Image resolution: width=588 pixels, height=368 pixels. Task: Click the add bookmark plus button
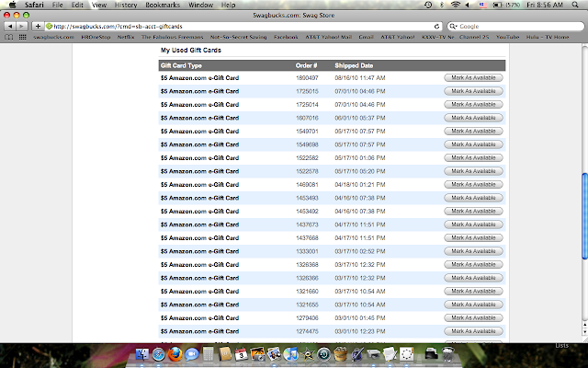(x=38, y=27)
